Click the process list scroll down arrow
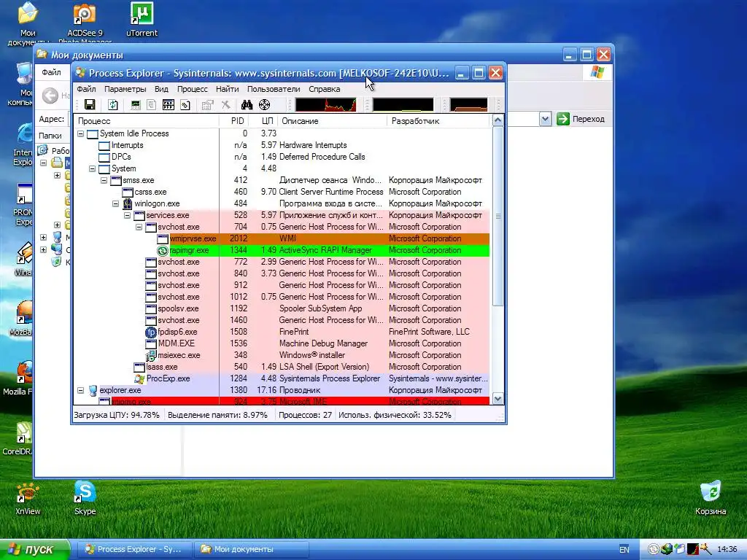Image resolution: width=747 pixels, height=560 pixels. [498, 399]
